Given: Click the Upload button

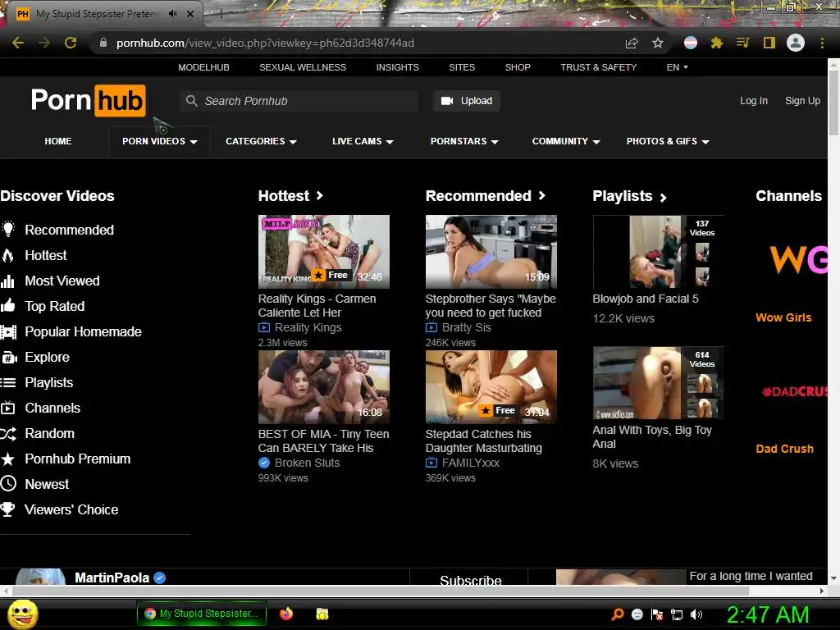Looking at the screenshot, I should (x=467, y=101).
